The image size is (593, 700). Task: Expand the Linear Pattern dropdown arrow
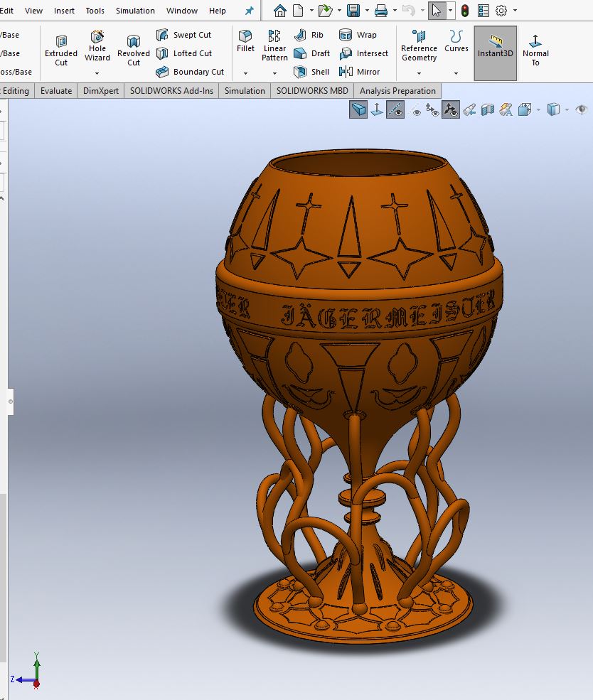pyautogui.click(x=274, y=72)
